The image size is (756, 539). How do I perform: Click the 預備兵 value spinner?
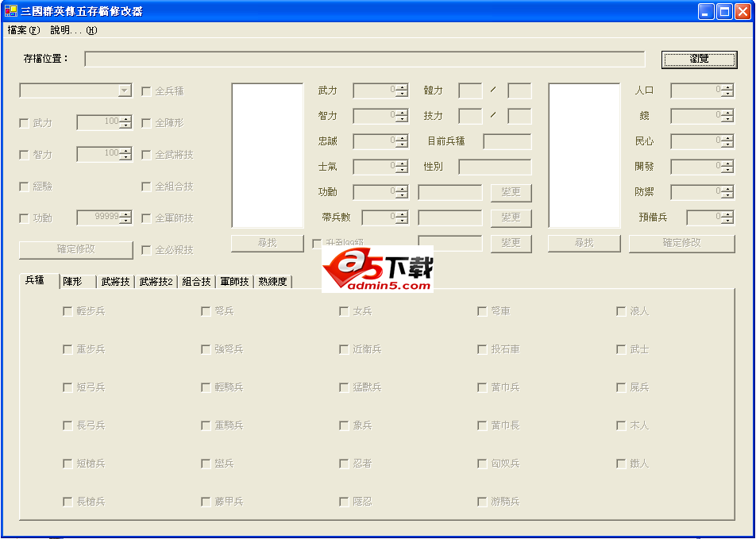pos(711,218)
